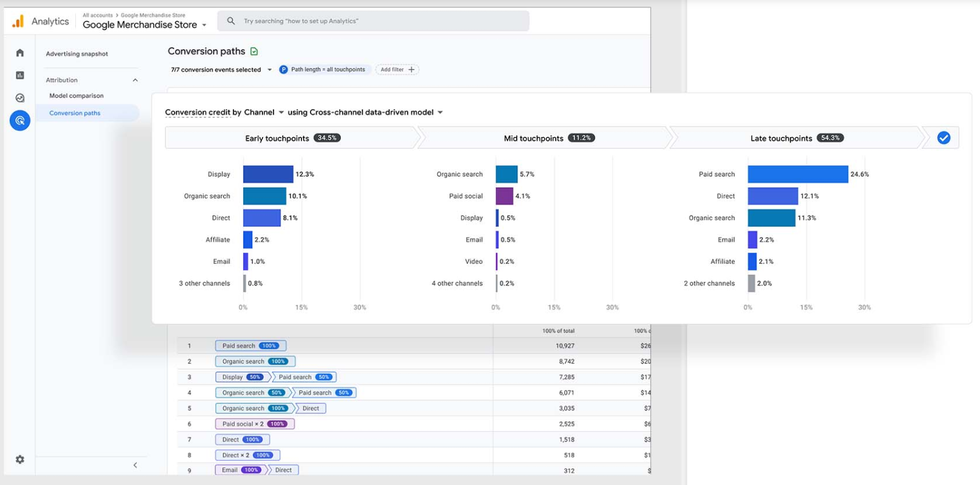Screen dimensions: 980x485
Task: Click Paid search 50% chip in row 4
Action: pos(324,392)
